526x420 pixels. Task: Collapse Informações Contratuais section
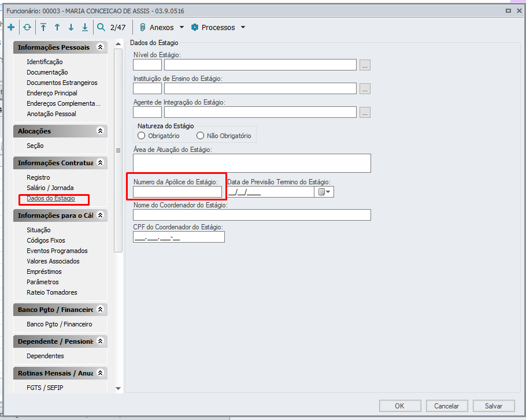(101, 162)
